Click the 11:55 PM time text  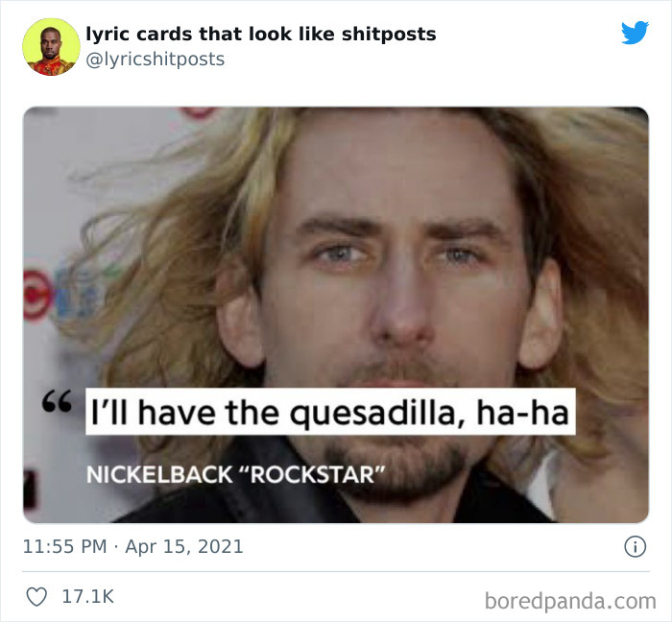[64, 546]
